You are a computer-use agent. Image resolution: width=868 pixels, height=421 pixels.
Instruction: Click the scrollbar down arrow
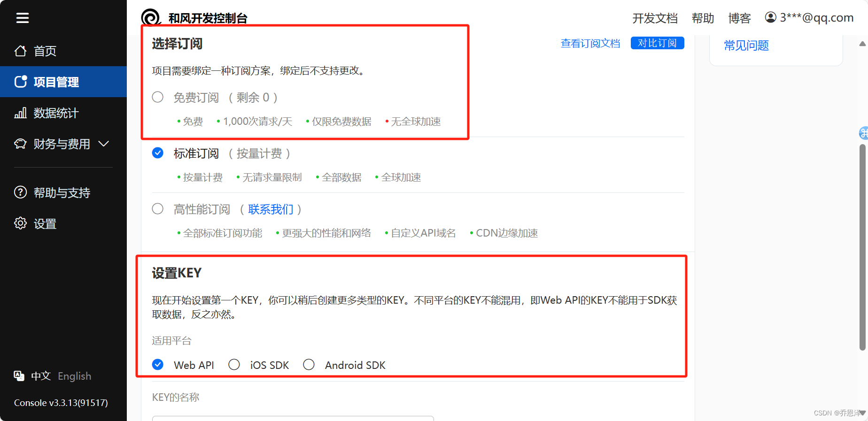[x=862, y=413]
